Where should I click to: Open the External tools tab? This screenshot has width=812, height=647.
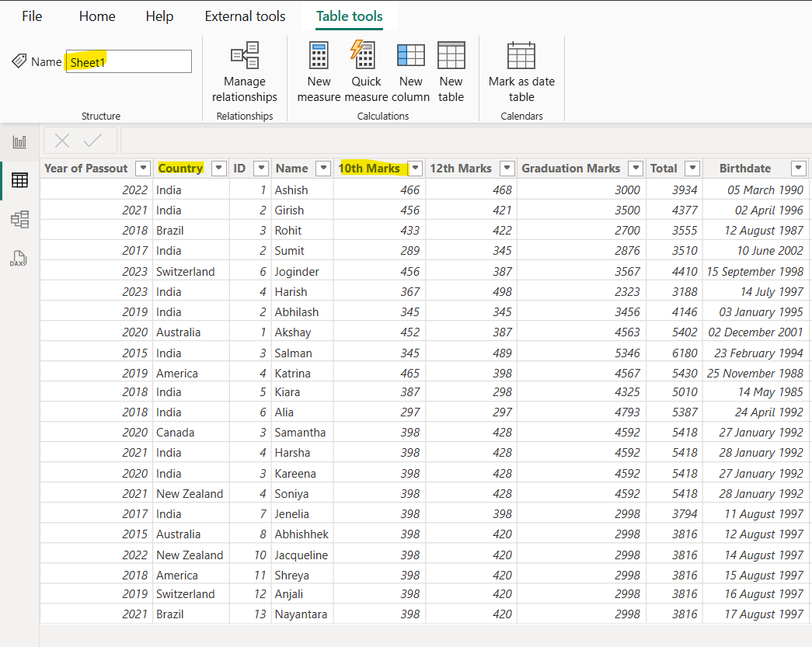pos(245,16)
